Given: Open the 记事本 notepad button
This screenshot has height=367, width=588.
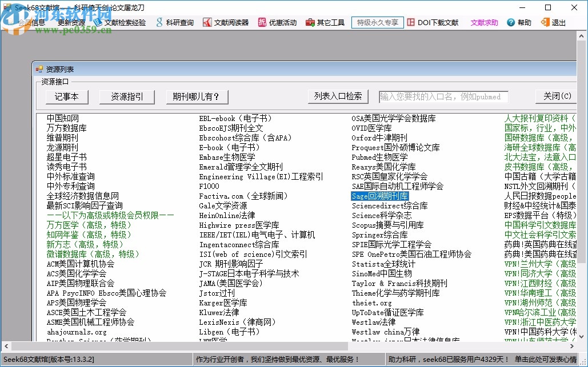Looking at the screenshot, I should point(67,96).
